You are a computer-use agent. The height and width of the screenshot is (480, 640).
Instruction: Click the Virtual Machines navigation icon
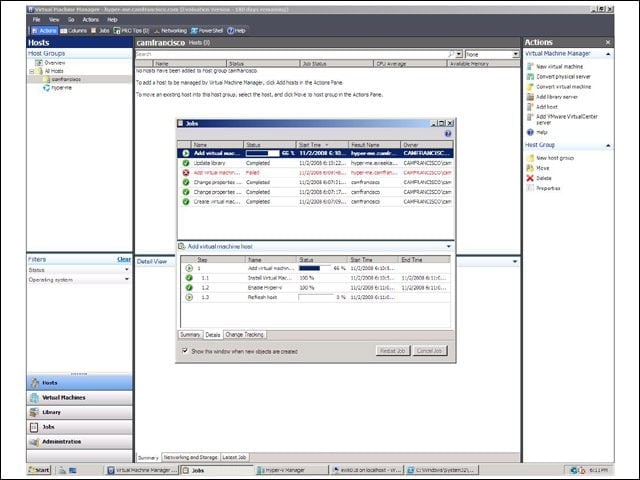coord(35,398)
